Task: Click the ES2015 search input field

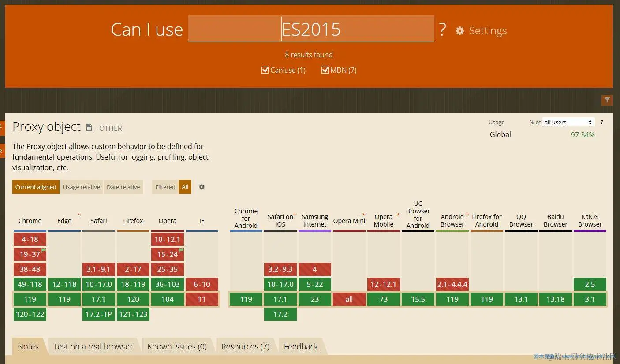Action: [x=311, y=29]
